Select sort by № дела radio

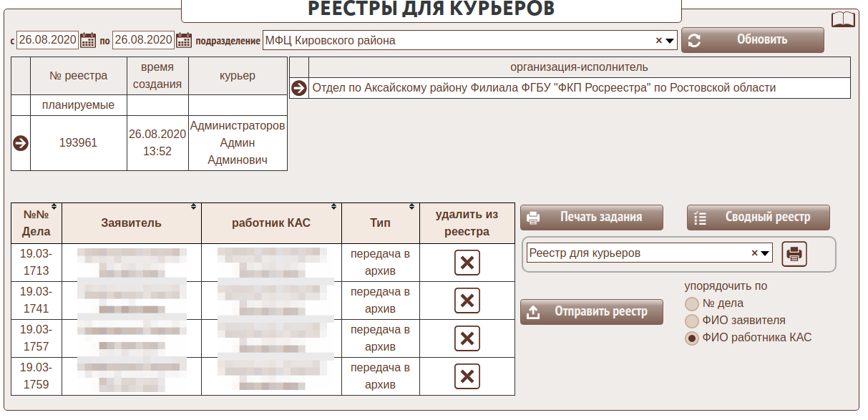pos(691,303)
